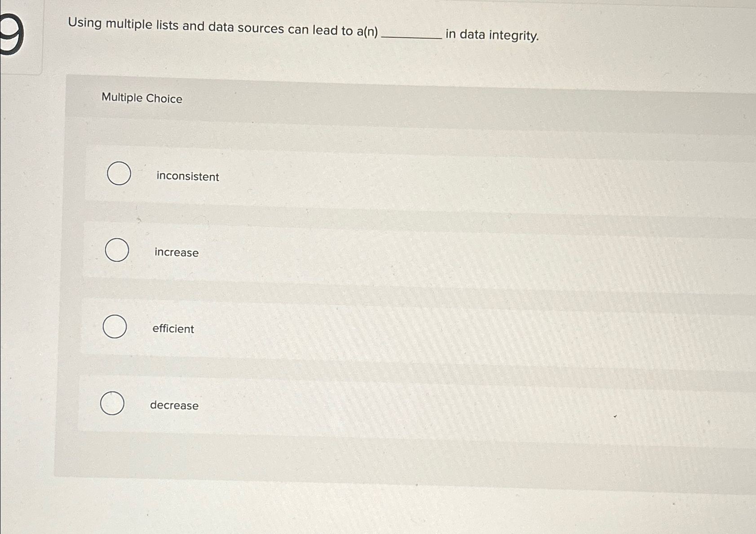Click the phrase data integrity
This screenshot has height=534, width=756.
point(492,36)
